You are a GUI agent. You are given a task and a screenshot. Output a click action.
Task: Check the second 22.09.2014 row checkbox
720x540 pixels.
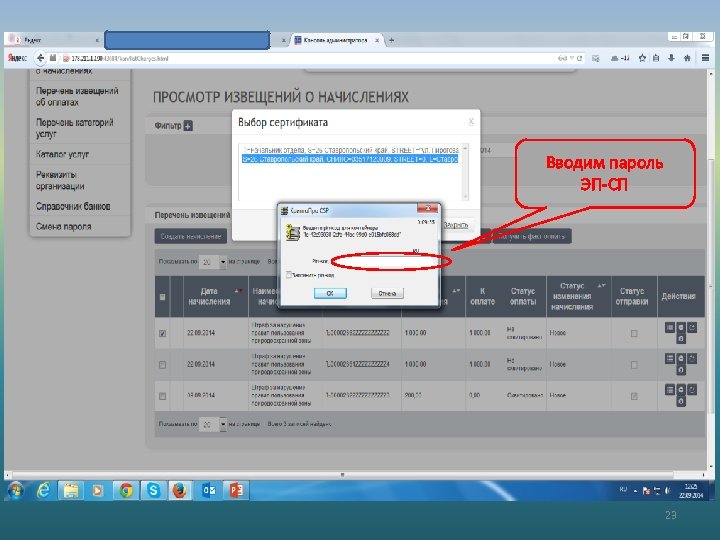(162, 365)
